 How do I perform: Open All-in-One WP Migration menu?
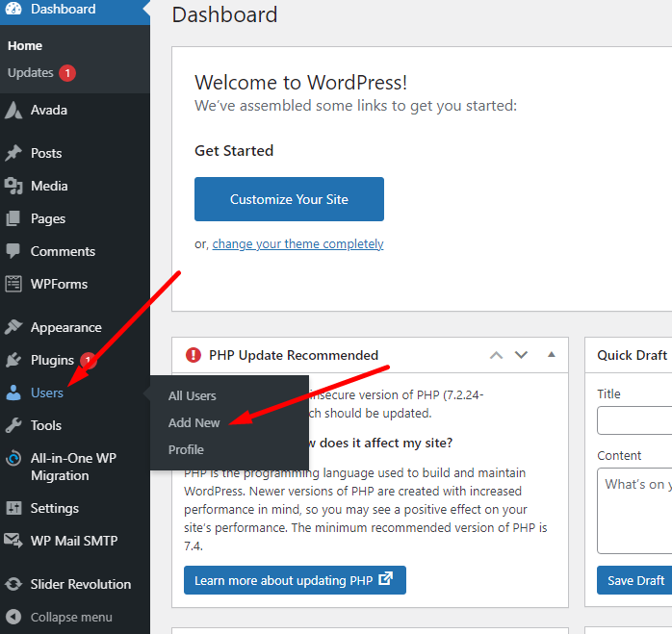click(x=73, y=467)
